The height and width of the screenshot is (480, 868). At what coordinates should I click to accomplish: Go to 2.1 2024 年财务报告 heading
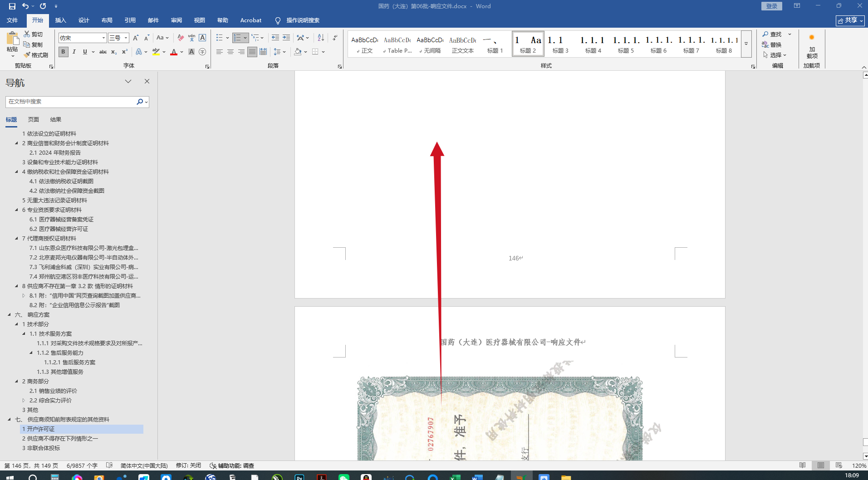55,153
